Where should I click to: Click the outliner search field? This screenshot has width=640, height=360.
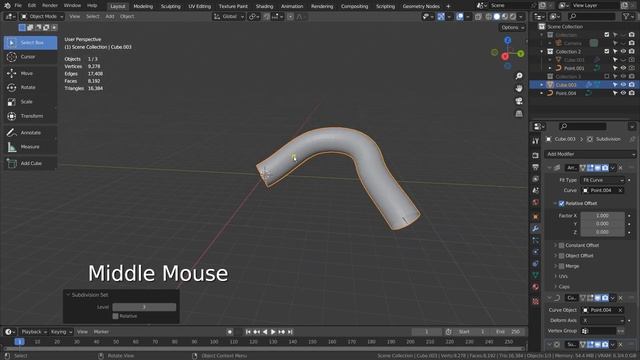click(591, 16)
